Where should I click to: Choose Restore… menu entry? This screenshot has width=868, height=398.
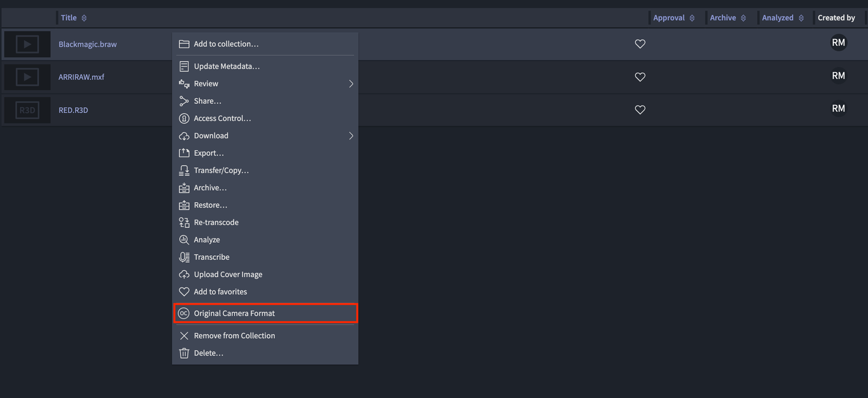pos(265,205)
